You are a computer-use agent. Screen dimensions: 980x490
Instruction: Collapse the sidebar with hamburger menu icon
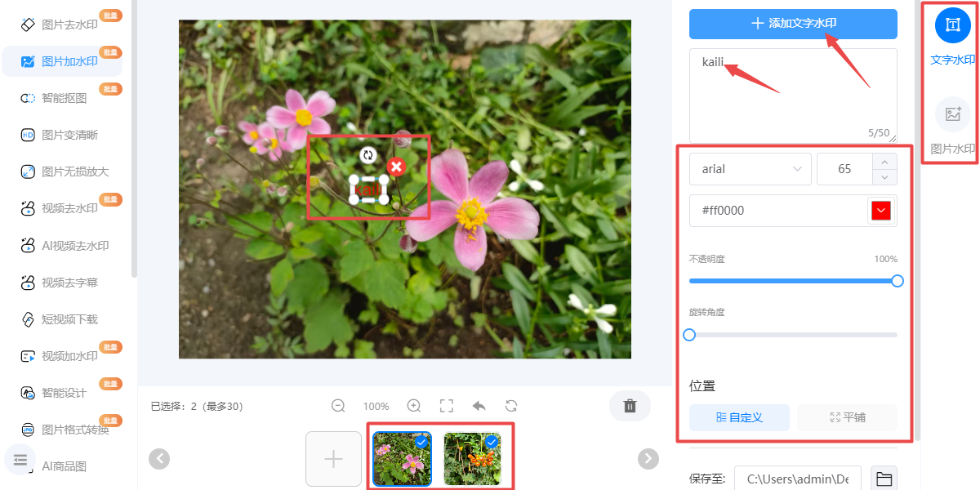(x=21, y=460)
